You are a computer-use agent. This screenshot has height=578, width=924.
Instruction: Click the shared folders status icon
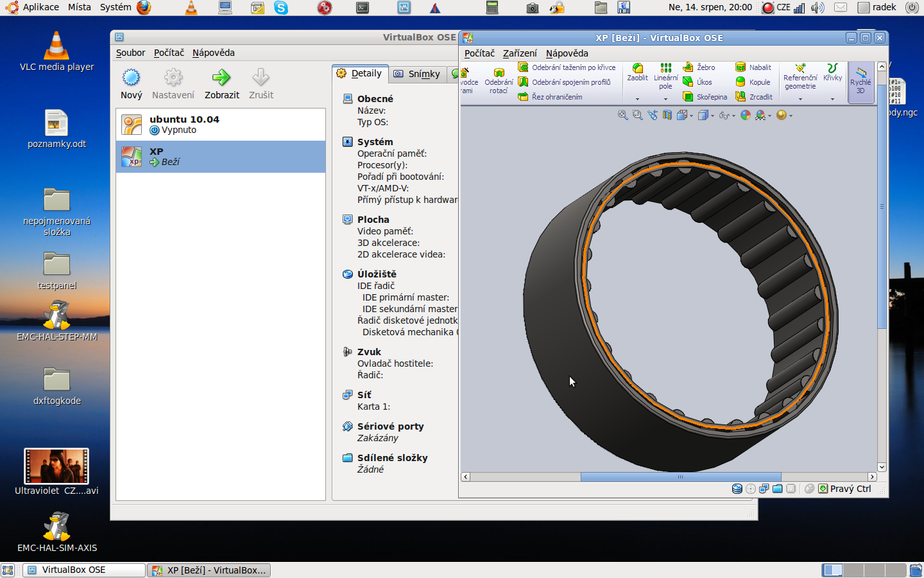[778, 489]
